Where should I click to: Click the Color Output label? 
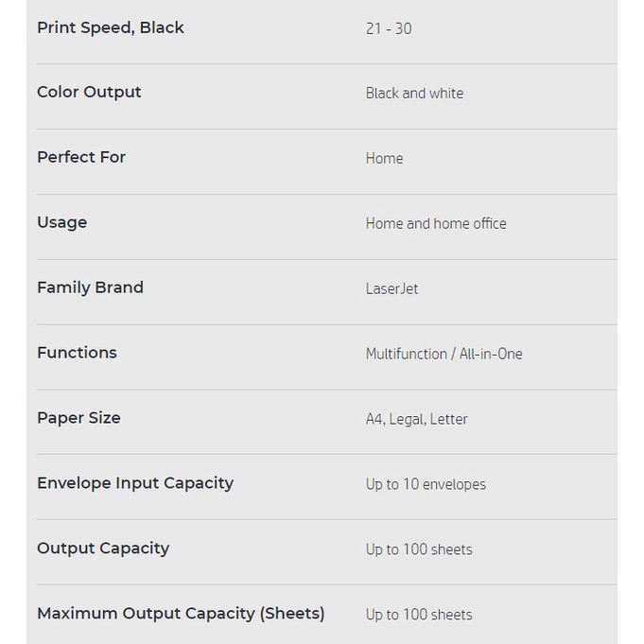[x=89, y=92]
